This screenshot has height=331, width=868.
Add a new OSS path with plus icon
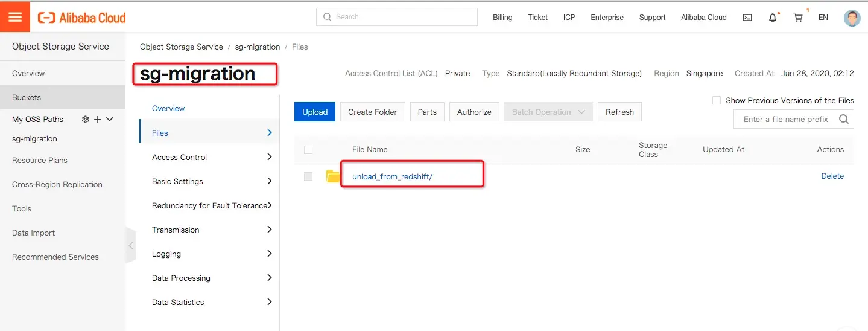click(97, 119)
